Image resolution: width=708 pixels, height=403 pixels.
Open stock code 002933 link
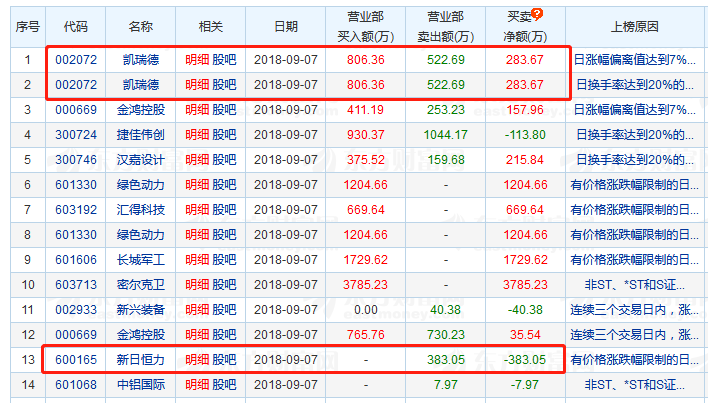75,308
